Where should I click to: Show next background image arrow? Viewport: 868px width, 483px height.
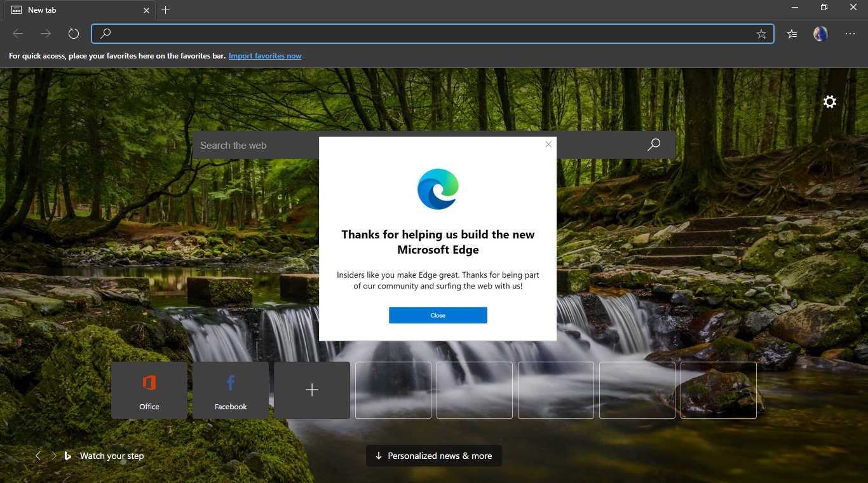(54, 456)
